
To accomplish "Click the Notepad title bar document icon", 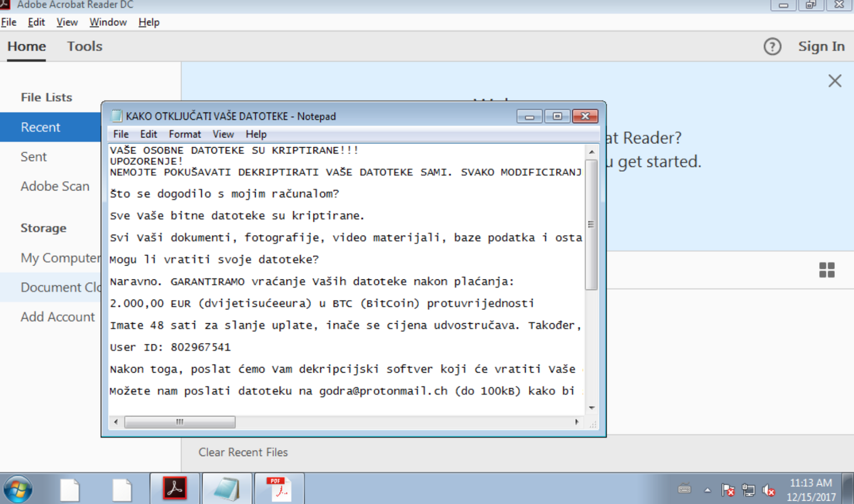I will [116, 116].
